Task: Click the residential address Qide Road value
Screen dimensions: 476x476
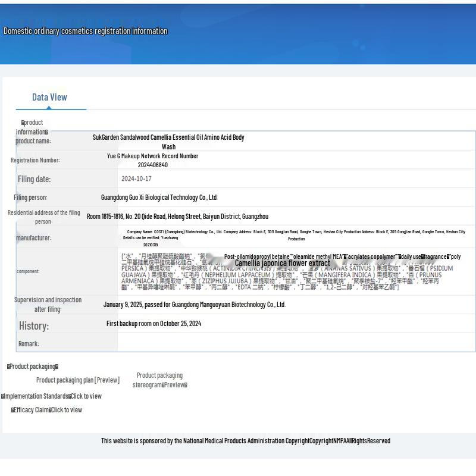Action: 177,217
